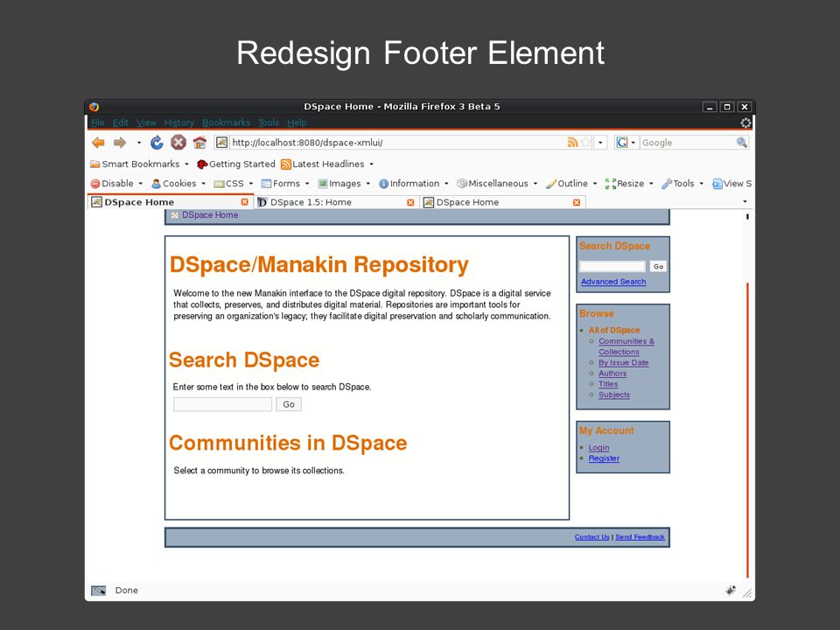
Task: Open Communities & Collections link
Action: (x=626, y=346)
